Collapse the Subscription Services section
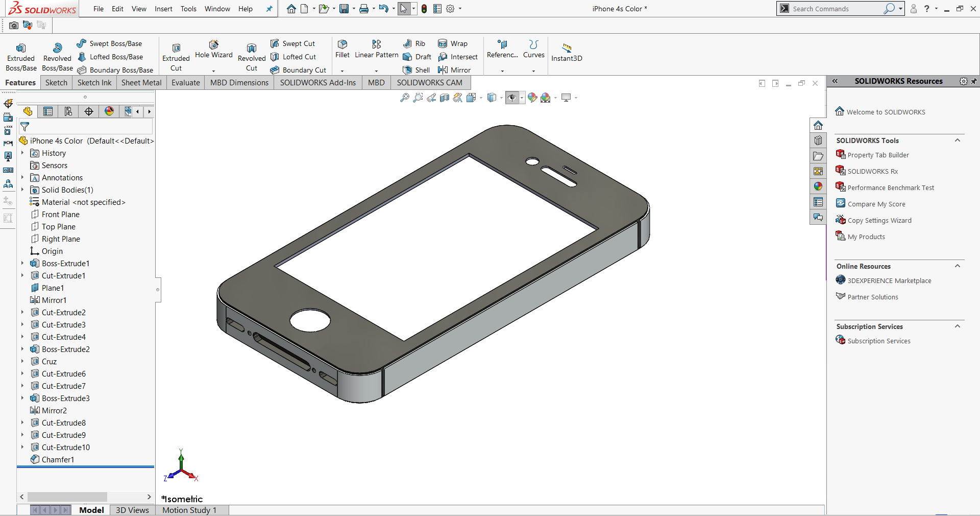 [958, 326]
